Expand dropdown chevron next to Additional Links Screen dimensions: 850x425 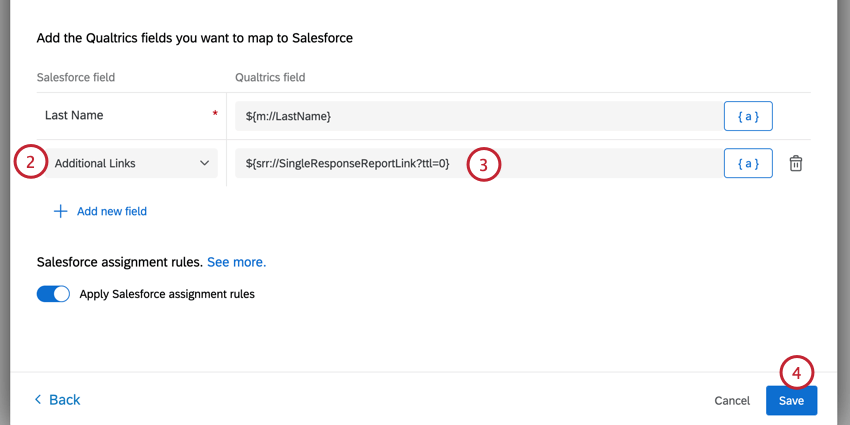pyautogui.click(x=204, y=163)
